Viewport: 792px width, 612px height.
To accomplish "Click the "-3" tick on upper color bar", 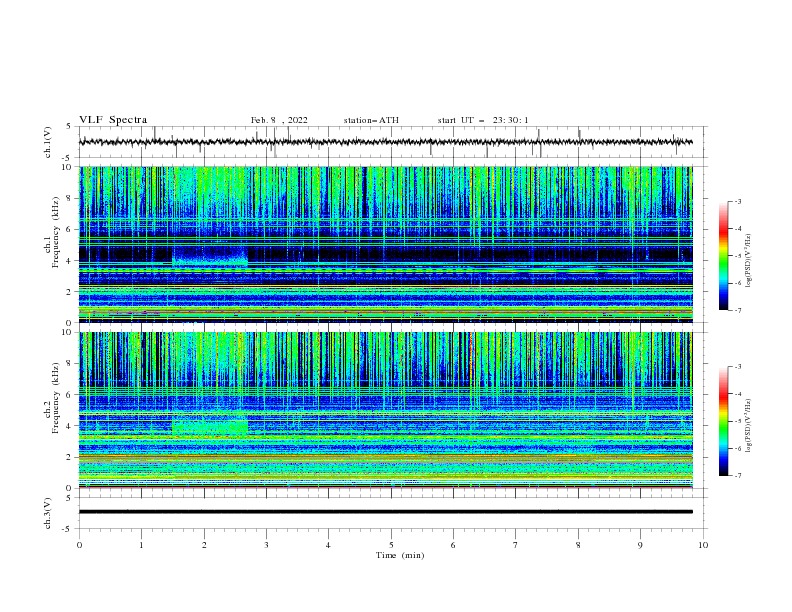I will coord(737,201).
